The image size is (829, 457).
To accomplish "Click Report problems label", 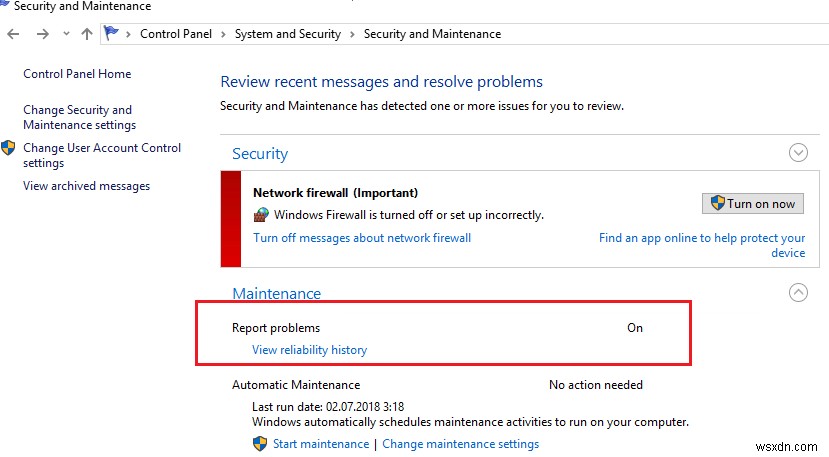I will pos(275,328).
